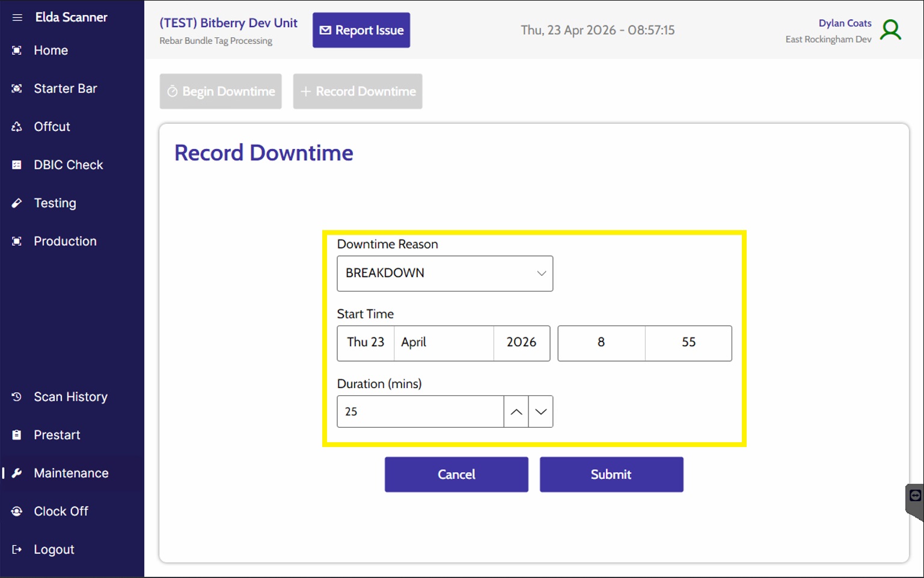
Task: Select DBIC Check in sidebar
Action: point(72,165)
